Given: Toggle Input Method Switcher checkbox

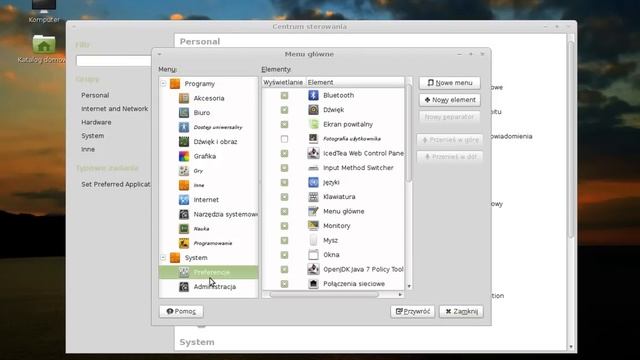Looking at the screenshot, I should click(x=284, y=168).
